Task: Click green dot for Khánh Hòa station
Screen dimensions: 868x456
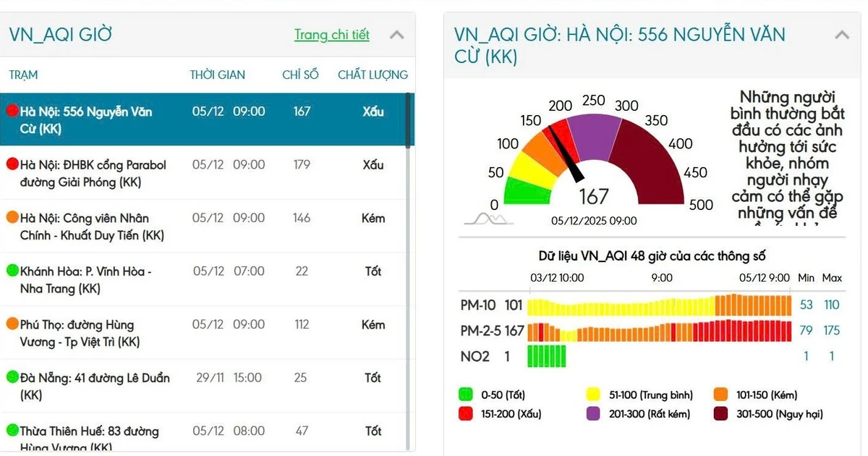Action: (x=12, y=271)
